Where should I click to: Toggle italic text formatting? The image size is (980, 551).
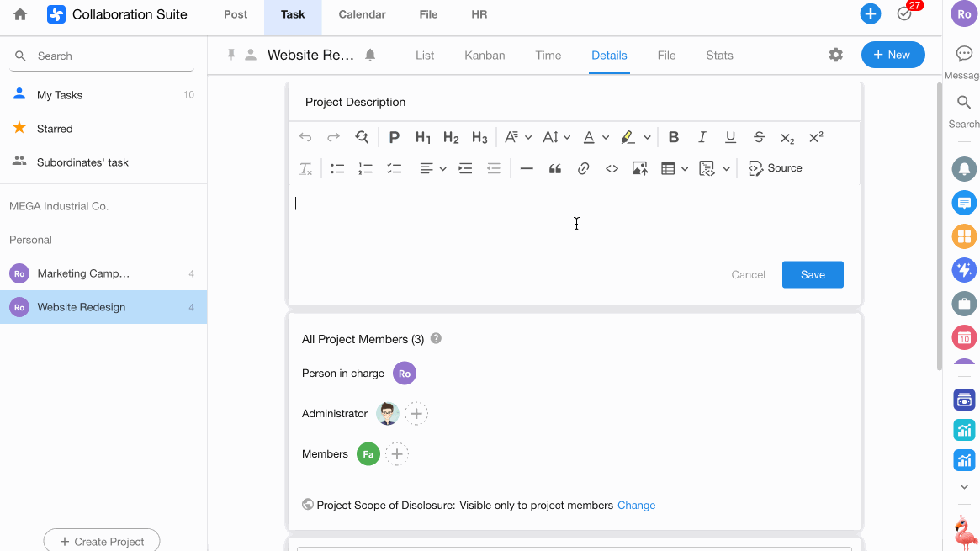click(702, 137)
